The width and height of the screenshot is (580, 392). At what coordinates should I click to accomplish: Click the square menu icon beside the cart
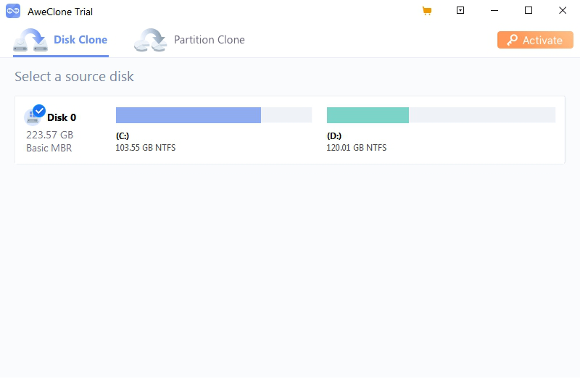[x=460, y=11]
